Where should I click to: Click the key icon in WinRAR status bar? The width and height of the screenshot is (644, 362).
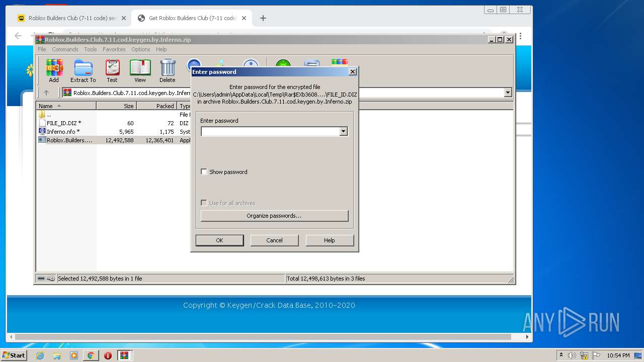point(51,279)
